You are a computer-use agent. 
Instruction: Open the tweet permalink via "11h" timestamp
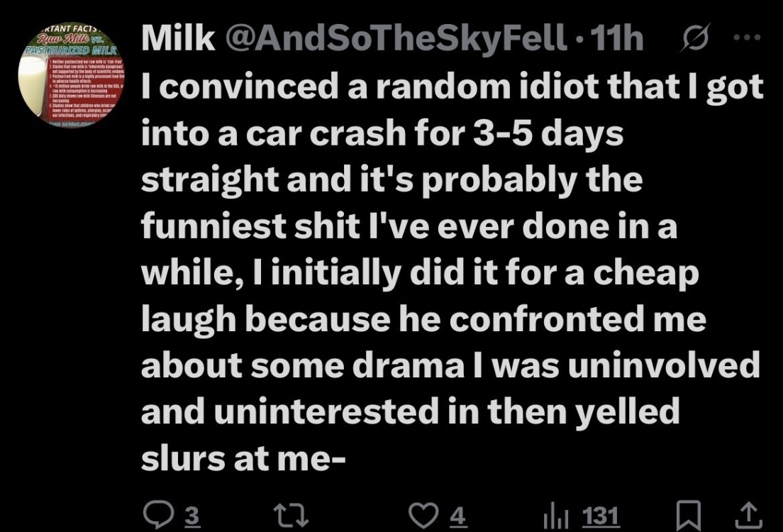[618, 40]
